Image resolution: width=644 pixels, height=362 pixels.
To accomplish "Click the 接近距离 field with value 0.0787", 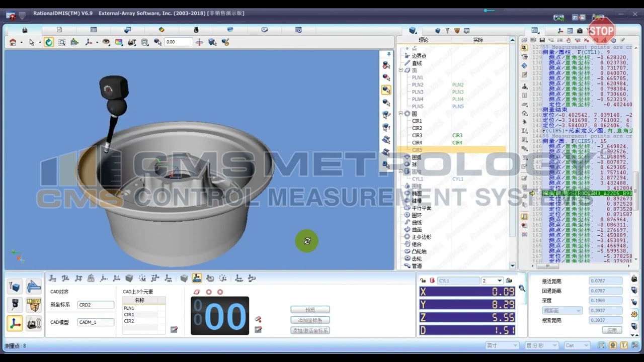I will pos(606,281).
